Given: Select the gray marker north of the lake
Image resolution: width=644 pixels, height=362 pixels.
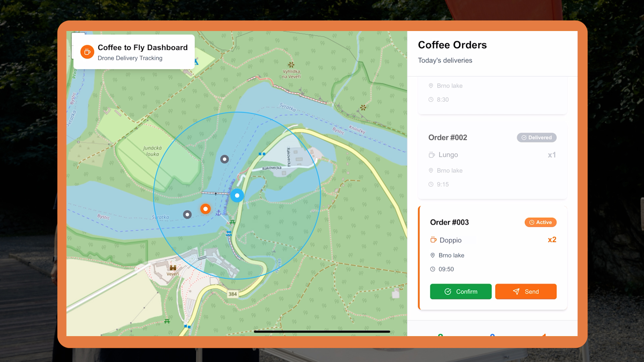Looking at the screenshot, I should [x=224, y=159].
